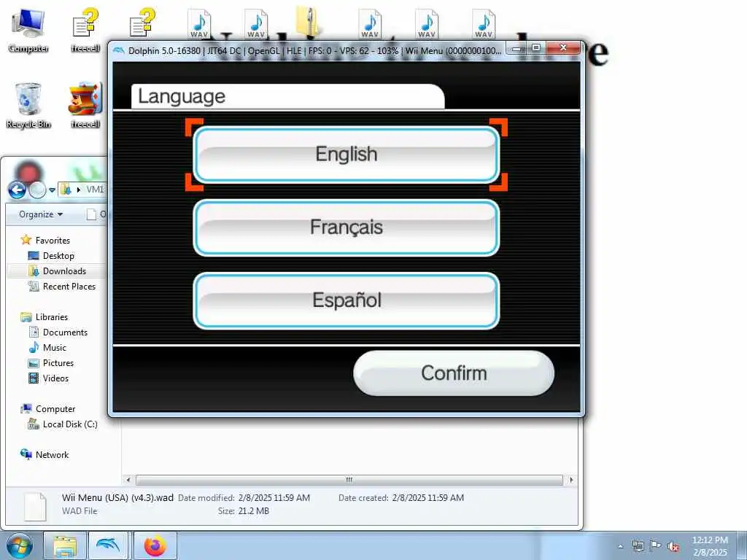This screenshot has width=747, height=560.
Task: Open Explorer recent locations dropdown arrow
Action: pyautogui.click(x=52, y=190)
